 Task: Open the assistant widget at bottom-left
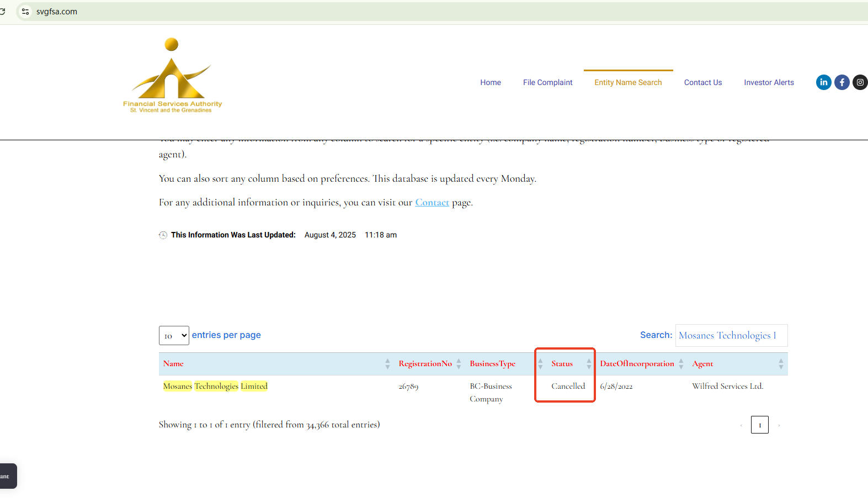click(x=8, y=476)
